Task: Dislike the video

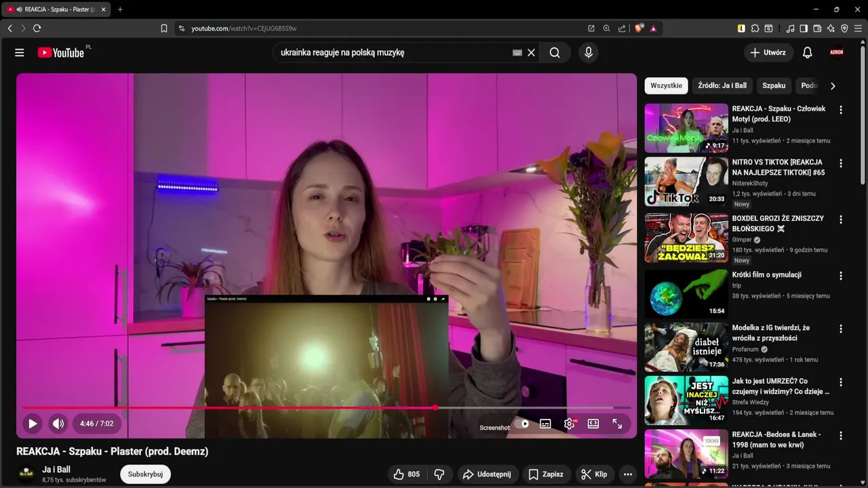Action: [439, 474]
